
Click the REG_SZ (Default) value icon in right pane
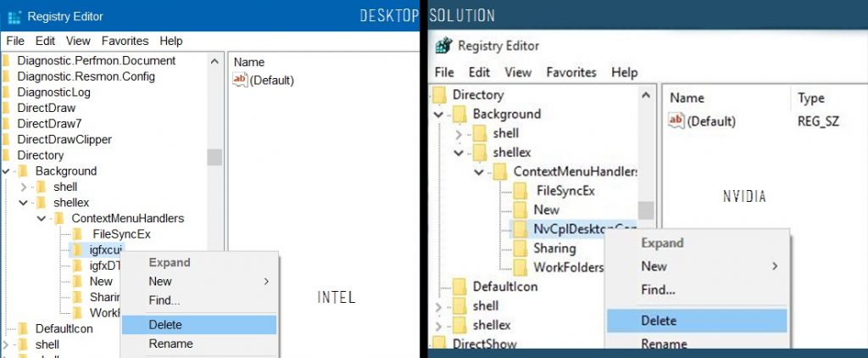point(676,121)
